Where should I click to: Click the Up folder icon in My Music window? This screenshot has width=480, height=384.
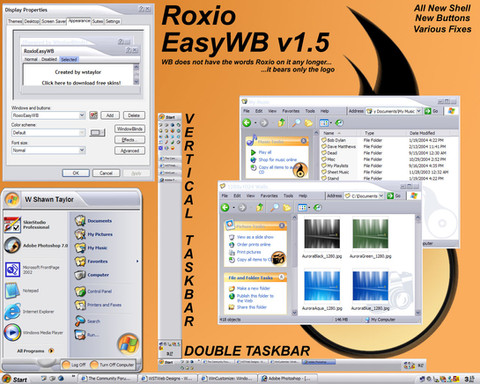click(x=281, y=123)
